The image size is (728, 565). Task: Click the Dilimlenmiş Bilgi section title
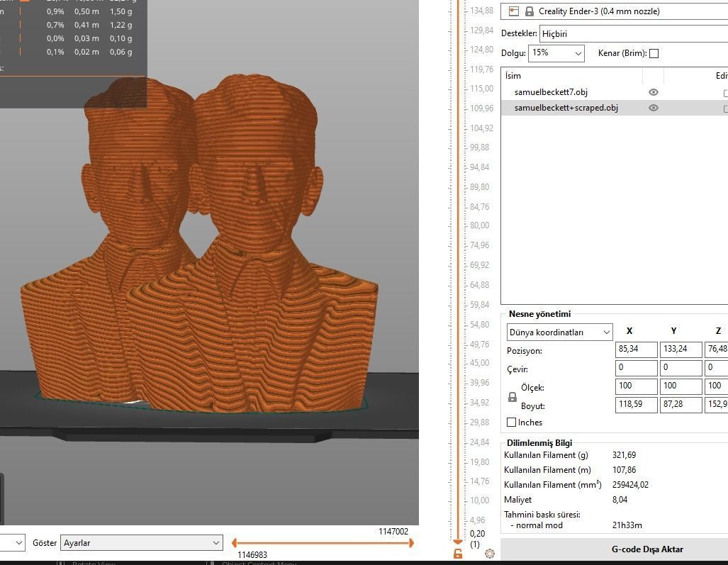point(539,443)
